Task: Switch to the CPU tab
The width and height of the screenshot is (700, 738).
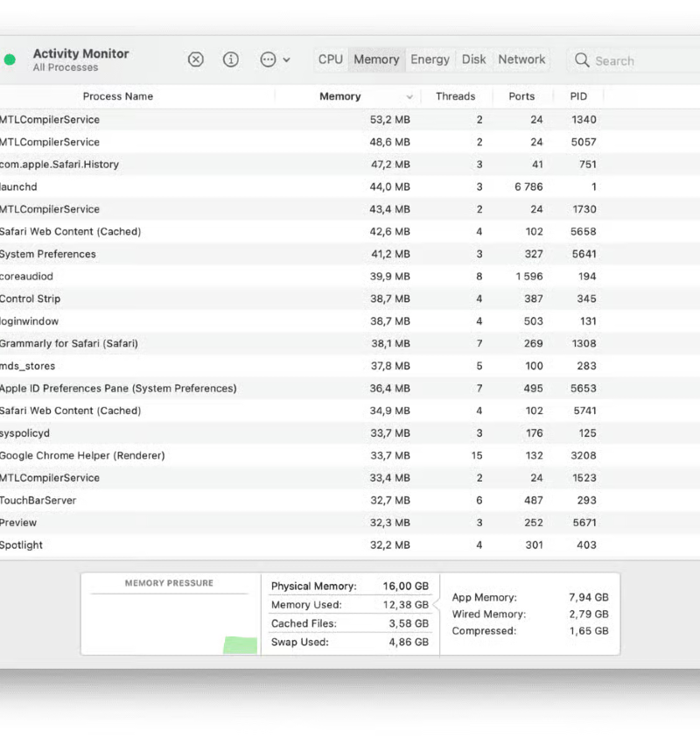Action: (x=330, y=60)
